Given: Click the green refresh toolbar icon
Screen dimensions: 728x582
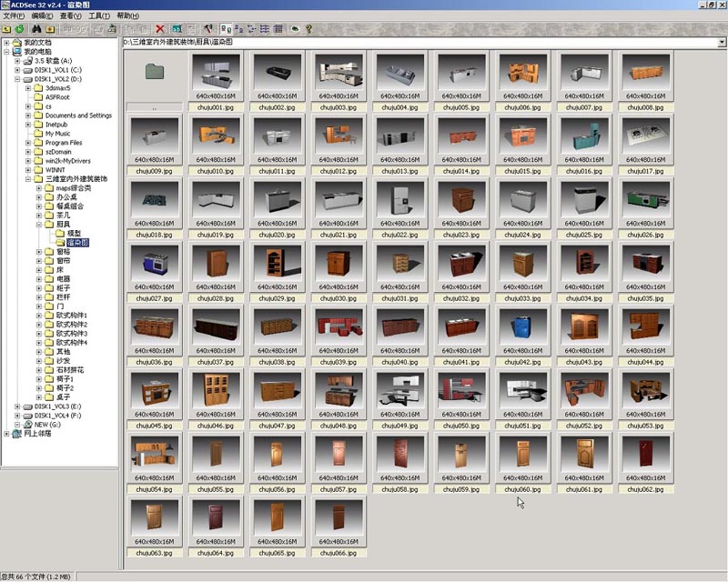Looking at the screenshot, I should (x=20, y=29).
